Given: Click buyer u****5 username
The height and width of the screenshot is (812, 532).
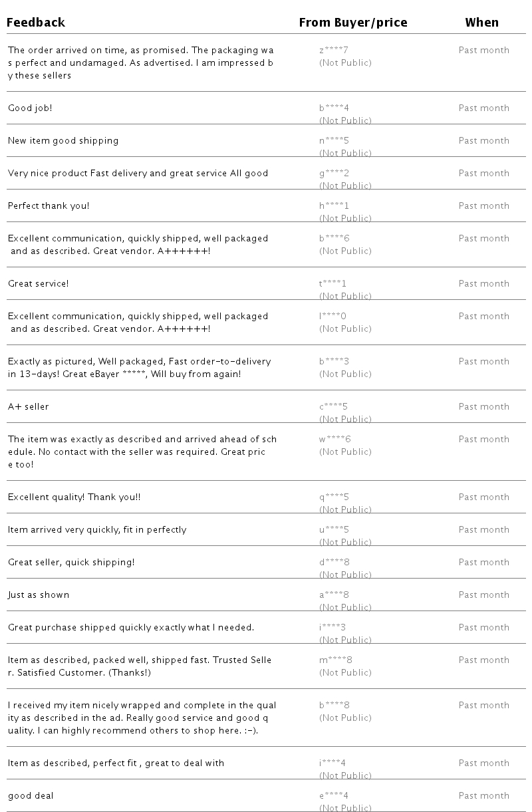Looking at the screenshot, I should 333,529.
